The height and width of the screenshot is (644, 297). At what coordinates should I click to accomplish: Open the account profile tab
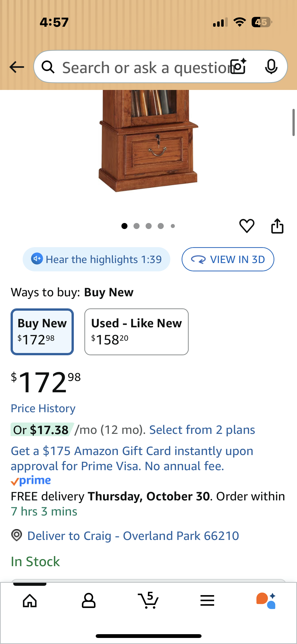click(x=89, y=601)
